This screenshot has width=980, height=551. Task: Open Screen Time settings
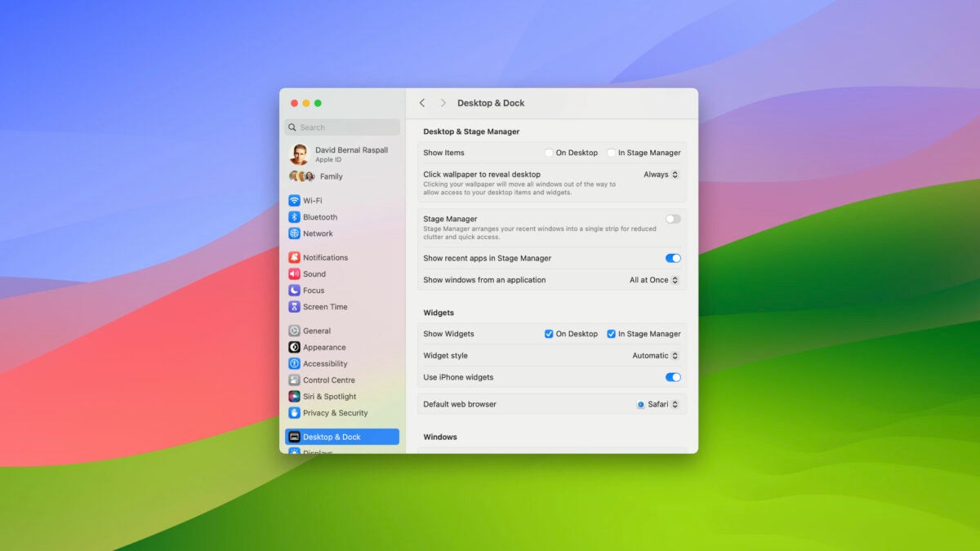pyautogui.click(x=296, y=306)
